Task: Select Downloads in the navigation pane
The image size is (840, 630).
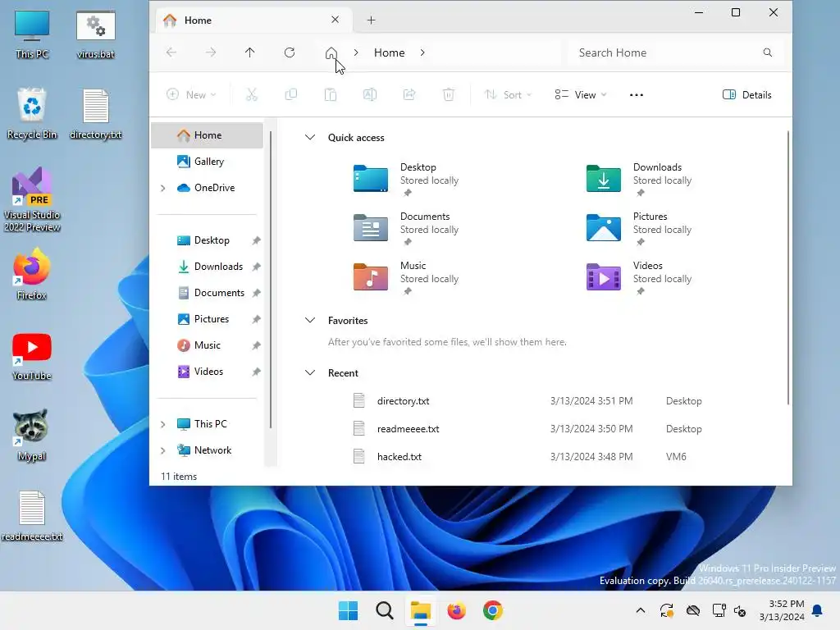Action: [207, 267]
